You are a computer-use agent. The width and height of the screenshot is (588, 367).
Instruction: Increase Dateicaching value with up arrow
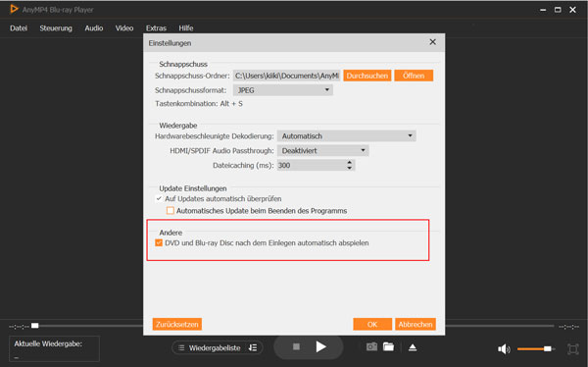pyautogui.click(x=350, y=162)
